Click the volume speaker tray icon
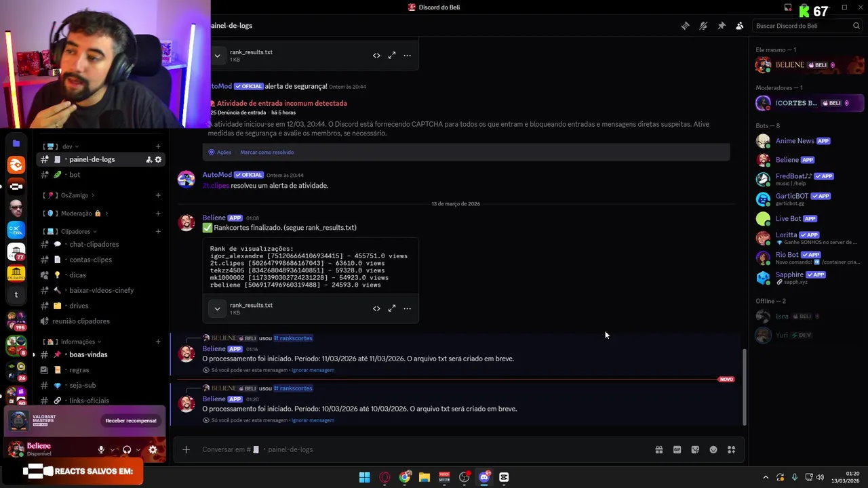The image size is (868, 488). 820,477
